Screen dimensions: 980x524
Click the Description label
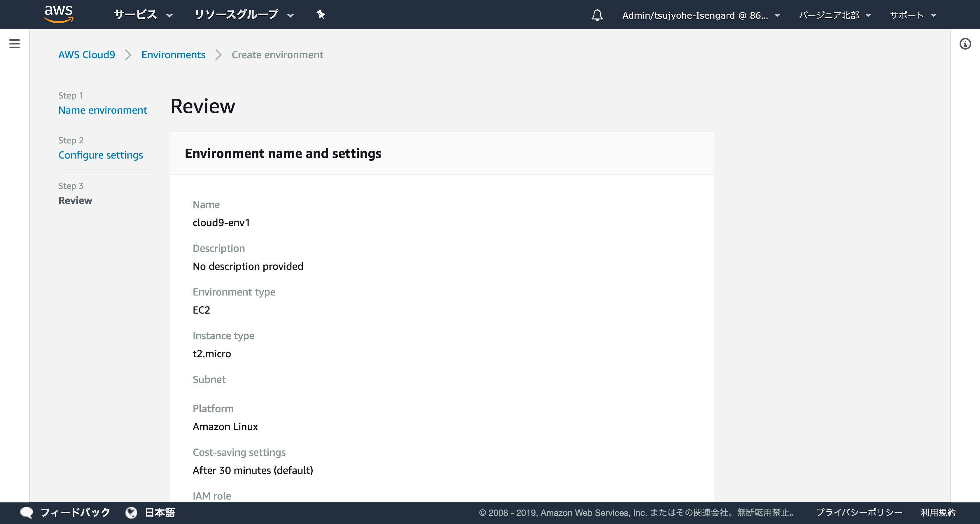pyautogui.click(x=219, y=248)
